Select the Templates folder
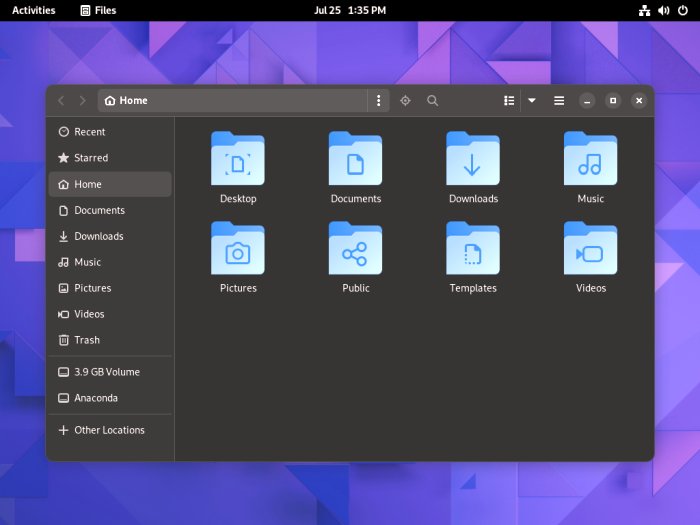700x525 pixels. [473, 248]
